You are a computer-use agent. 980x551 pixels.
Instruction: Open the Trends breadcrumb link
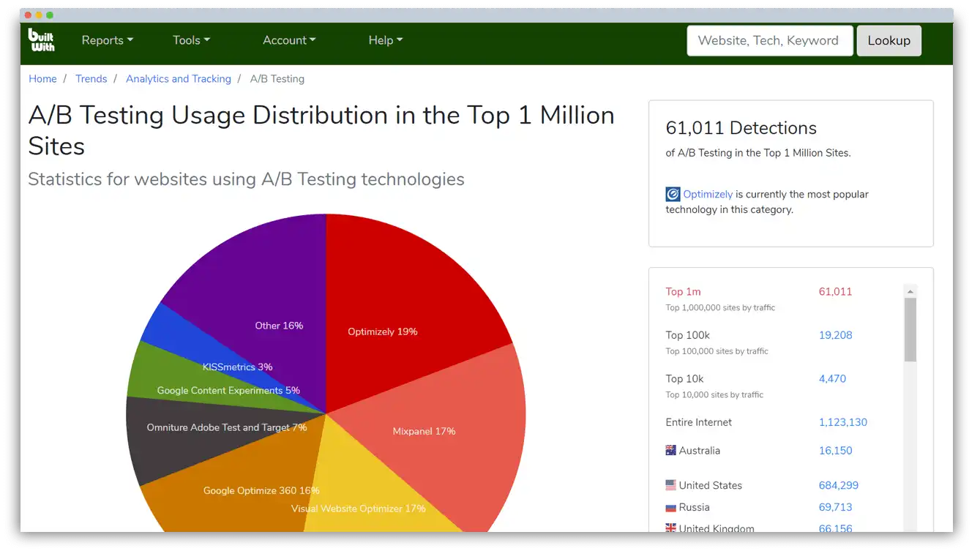[91, 79]
